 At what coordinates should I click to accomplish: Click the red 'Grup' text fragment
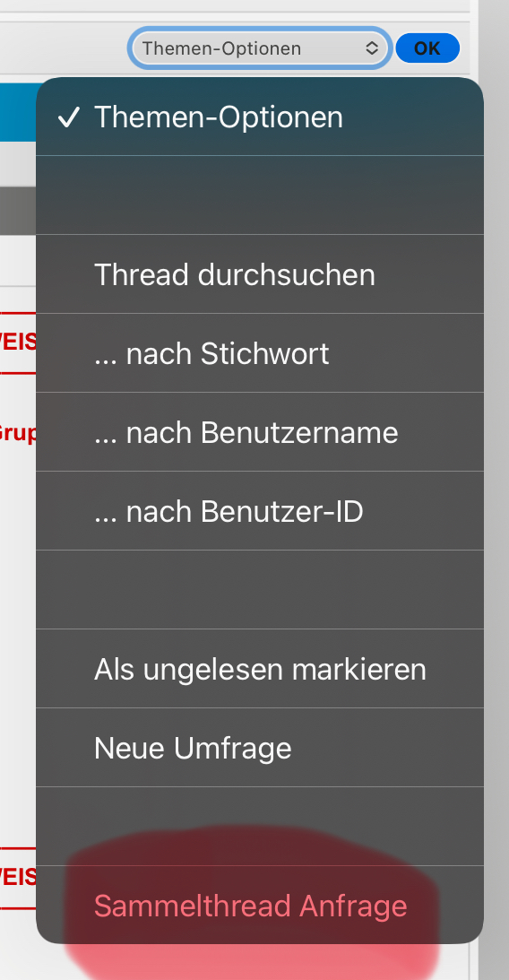click(18, 432)
